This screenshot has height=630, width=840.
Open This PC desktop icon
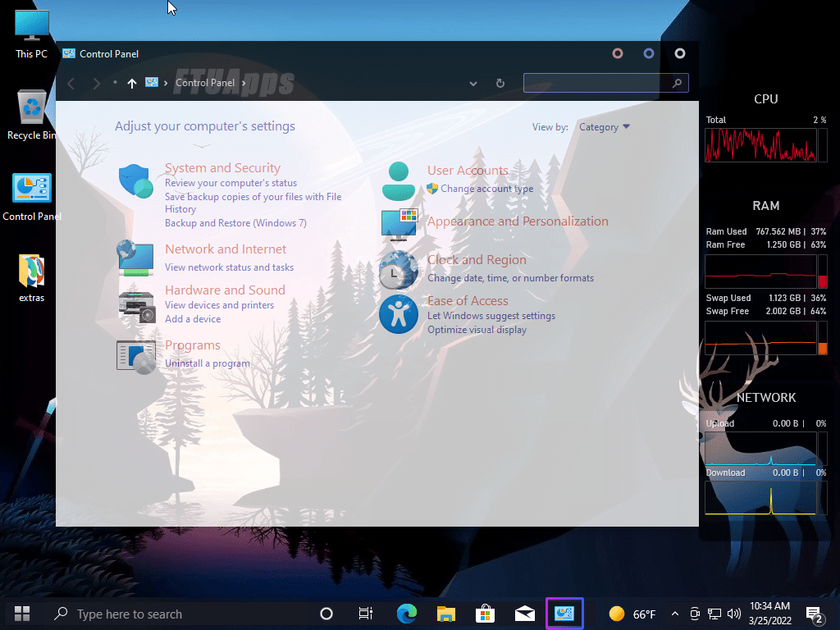[x=32, y=34]
